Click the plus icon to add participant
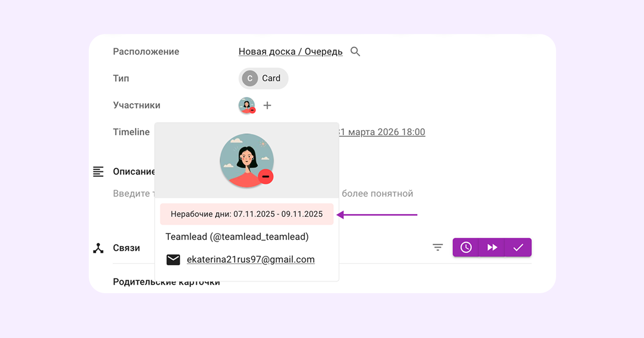The height and width of the screenshot is (338, 644). (267, 105)
